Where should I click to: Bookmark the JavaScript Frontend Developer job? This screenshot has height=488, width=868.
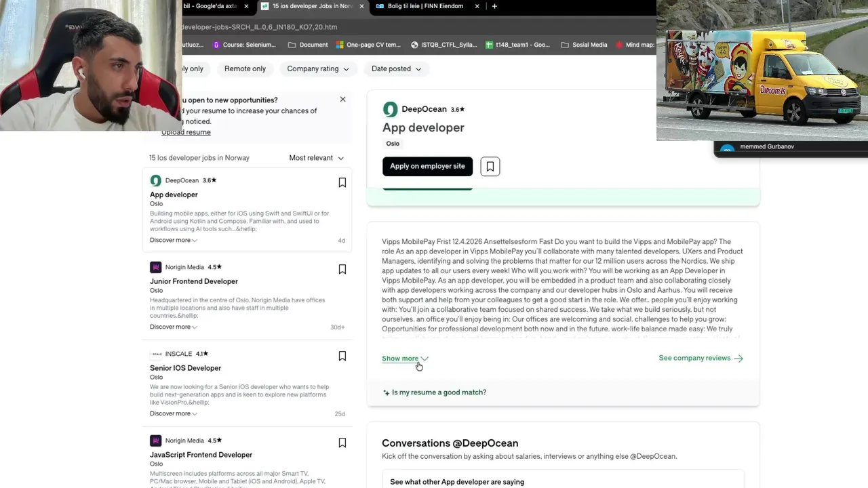[x=342, y=443]
